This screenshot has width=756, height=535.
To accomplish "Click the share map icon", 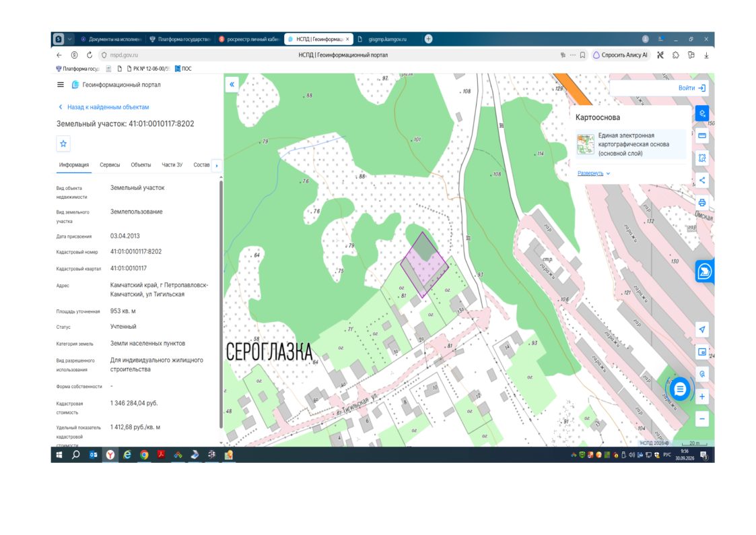I will tap(702, 181).
